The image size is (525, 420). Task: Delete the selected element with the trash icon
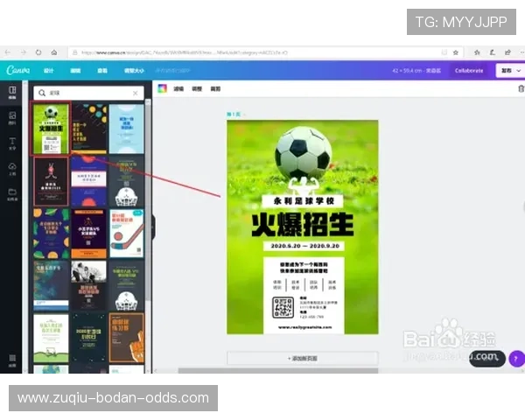coord(521,88)
